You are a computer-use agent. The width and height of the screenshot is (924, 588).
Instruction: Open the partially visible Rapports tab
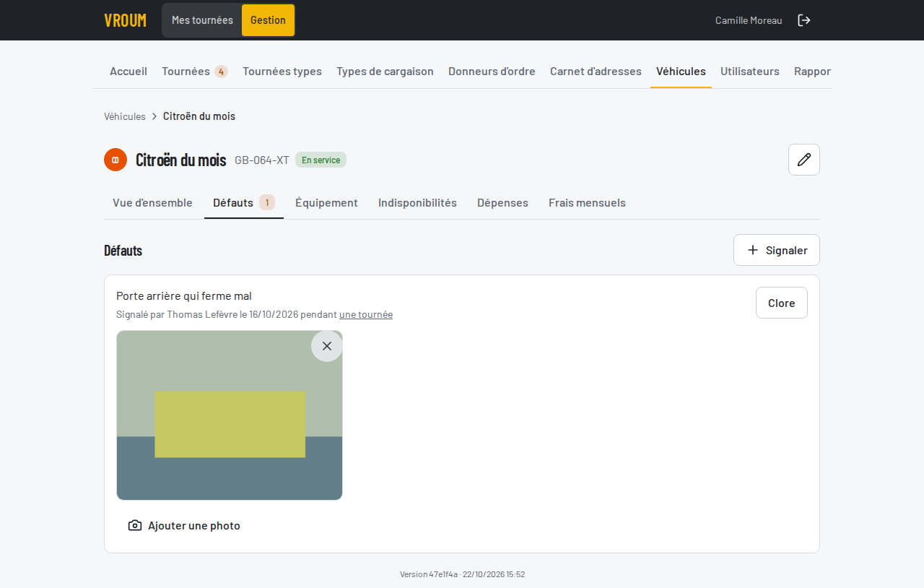click(x=812, y=71)
